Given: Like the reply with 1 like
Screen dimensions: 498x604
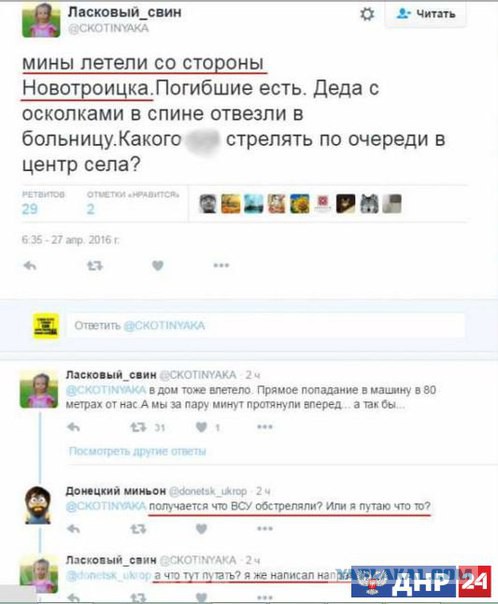Looking at the screenshot, I should pyautogui.click(x=201, y=427).
